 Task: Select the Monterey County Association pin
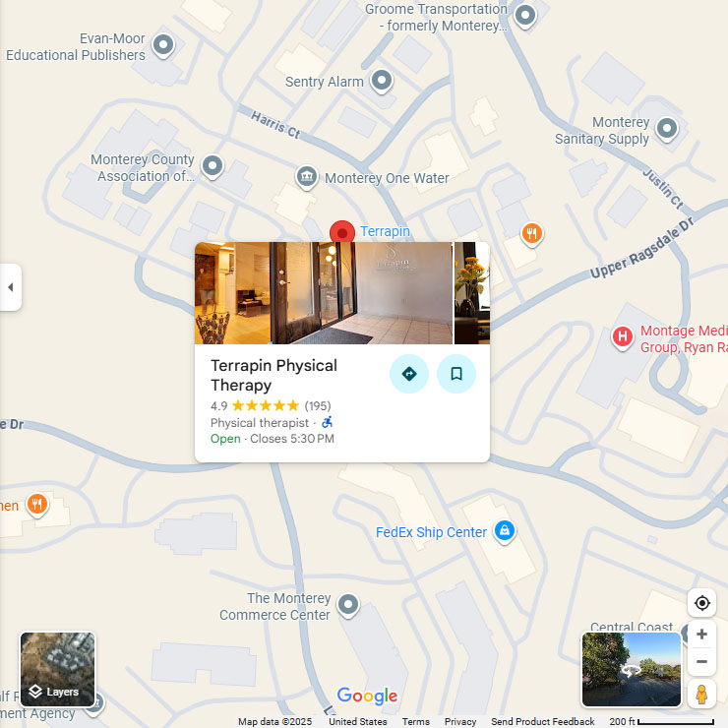[212, 166]
